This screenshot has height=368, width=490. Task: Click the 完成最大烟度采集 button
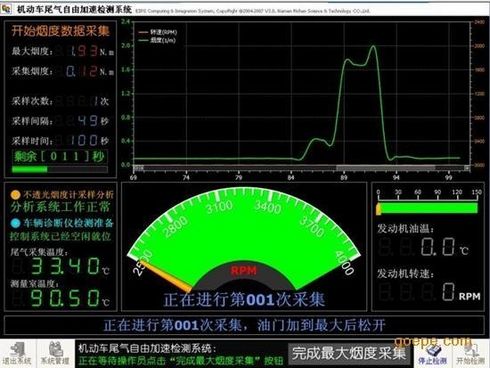click(x=349, y=353)
